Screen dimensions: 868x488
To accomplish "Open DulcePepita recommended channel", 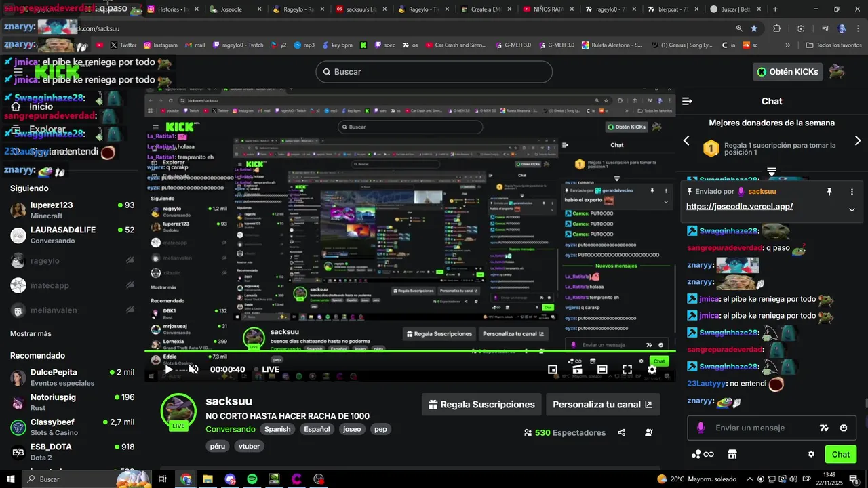I will tap(72, 378).
